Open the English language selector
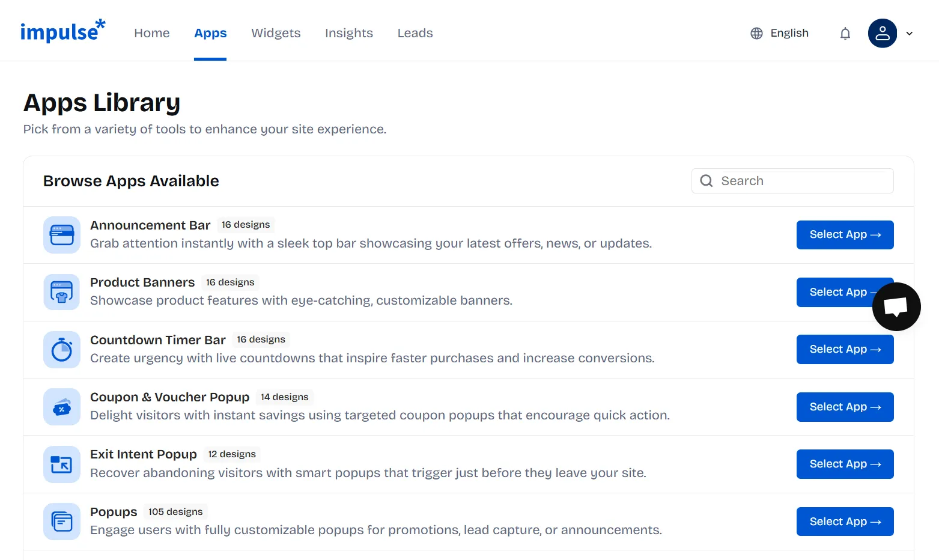This screenshot has width=939, height=560. pos(779,33)
